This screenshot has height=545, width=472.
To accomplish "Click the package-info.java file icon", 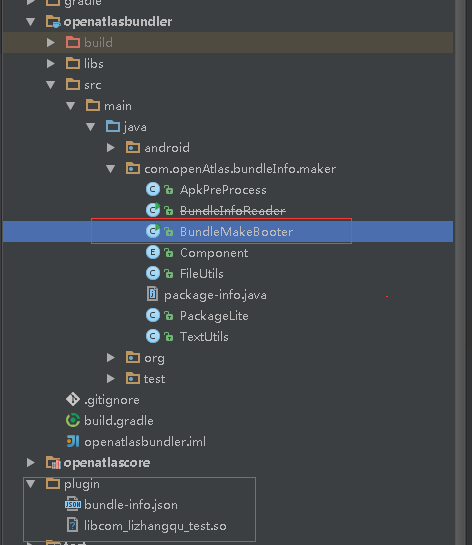I will coord(152,294).
